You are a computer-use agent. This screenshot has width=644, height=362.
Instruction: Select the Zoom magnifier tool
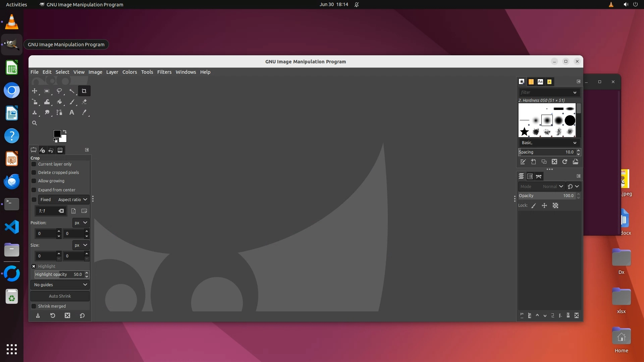[35, 123]
